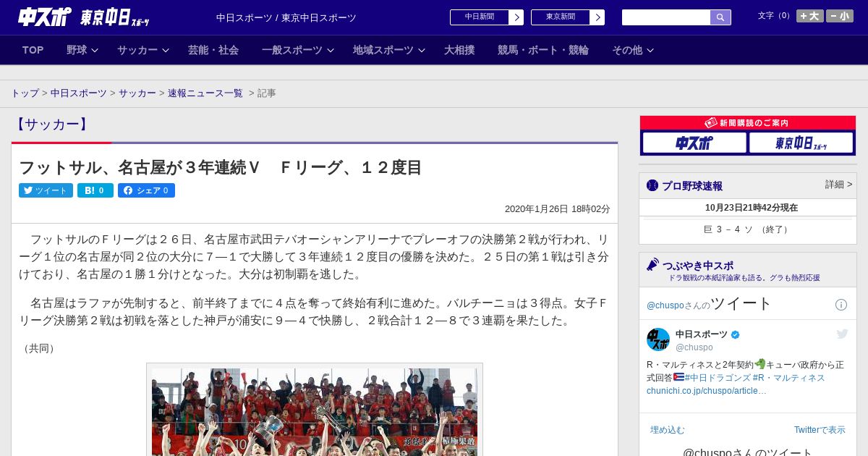Click トップ breadcrumb link
Image resolution: width=868 pixels, height=456 pixels.
click(x=25, y=93)
